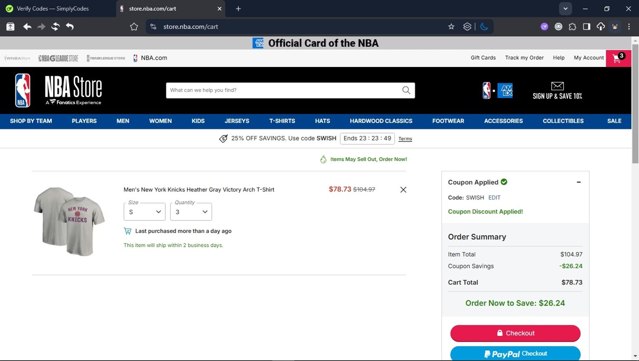
Task: Bookmark page with the address bar star
Action: click(x=451, y=26)
